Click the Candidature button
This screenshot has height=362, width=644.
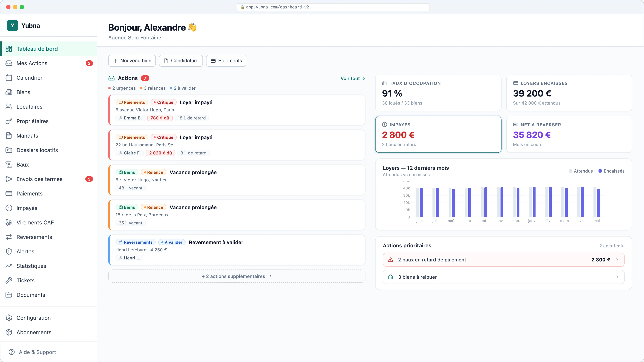[181, 61]
